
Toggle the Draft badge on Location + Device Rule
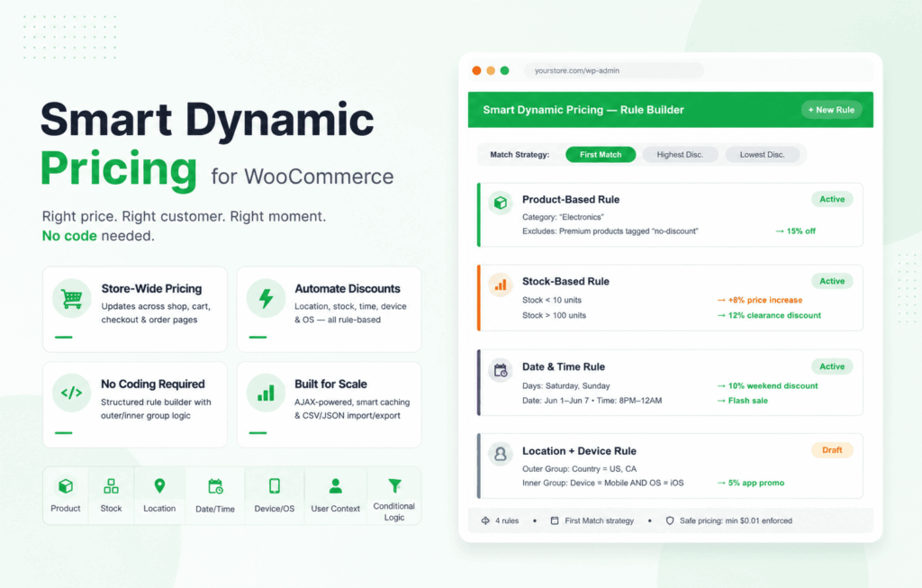[832, 450]
